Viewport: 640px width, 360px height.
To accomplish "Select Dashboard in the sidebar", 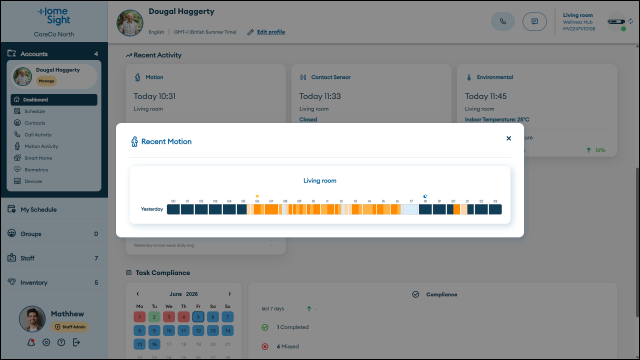I will point(54,100).
